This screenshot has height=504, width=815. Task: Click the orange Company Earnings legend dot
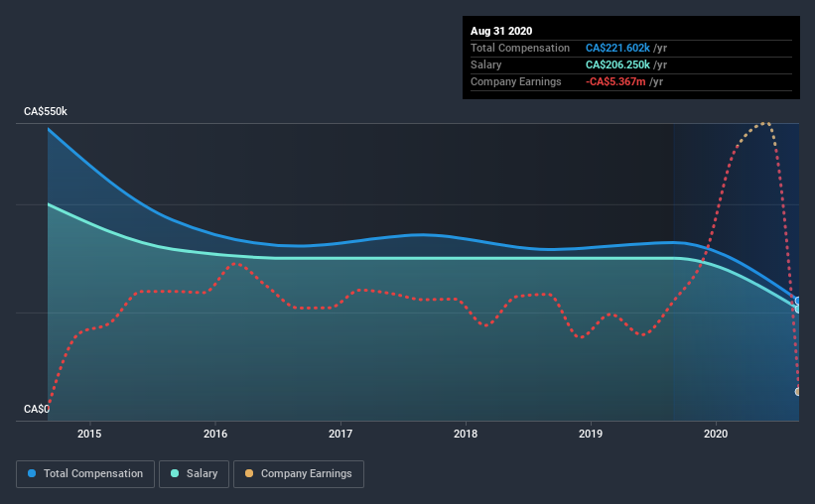point(249,473)
